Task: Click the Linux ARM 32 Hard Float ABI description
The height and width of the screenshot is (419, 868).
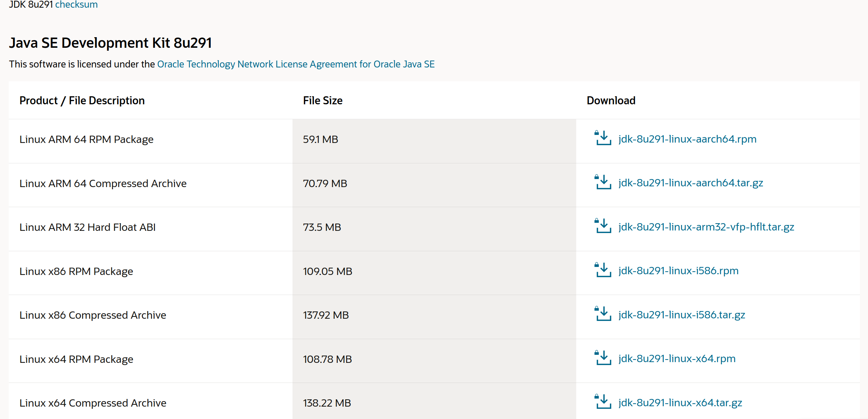Action: pos(88,227)
